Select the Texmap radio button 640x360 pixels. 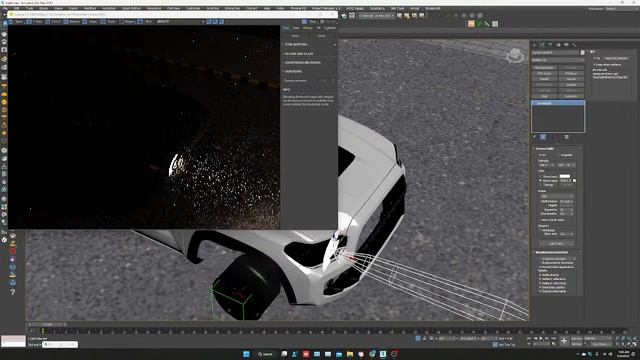tap(541, 184)
